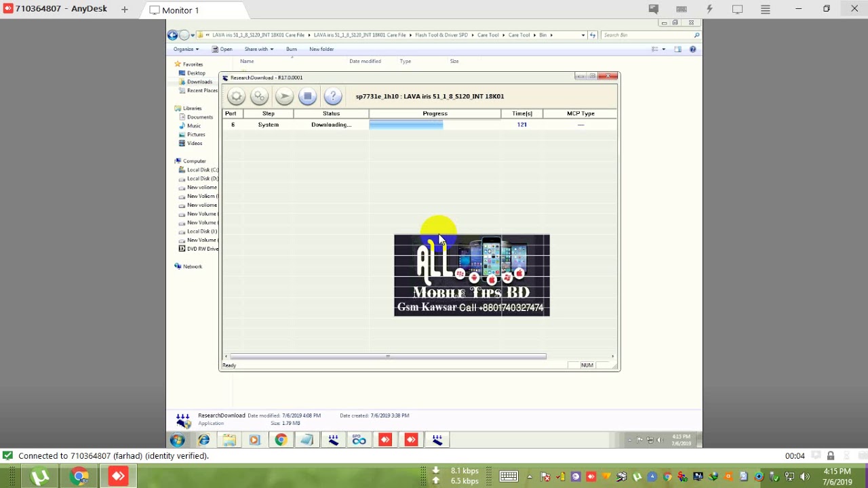
Task: Click the Favorites group in Explorer sidebar
Action: pyautogui.click(x=193, y=64)
